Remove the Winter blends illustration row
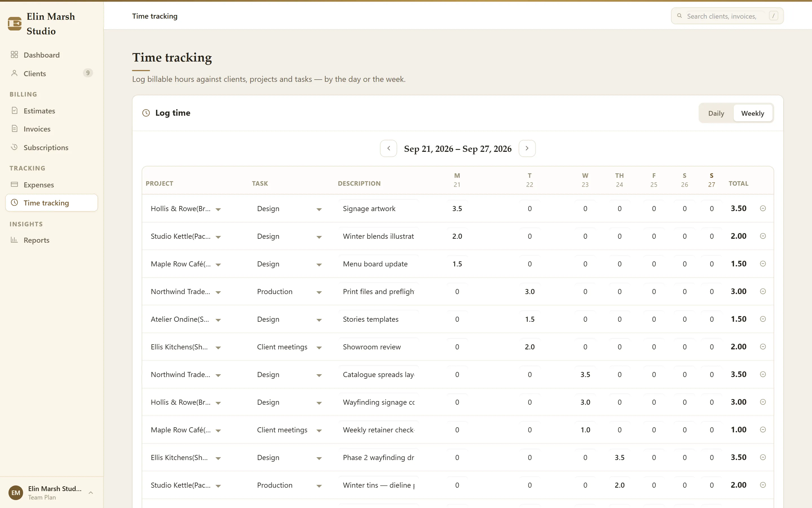 (x=763, y=236)
